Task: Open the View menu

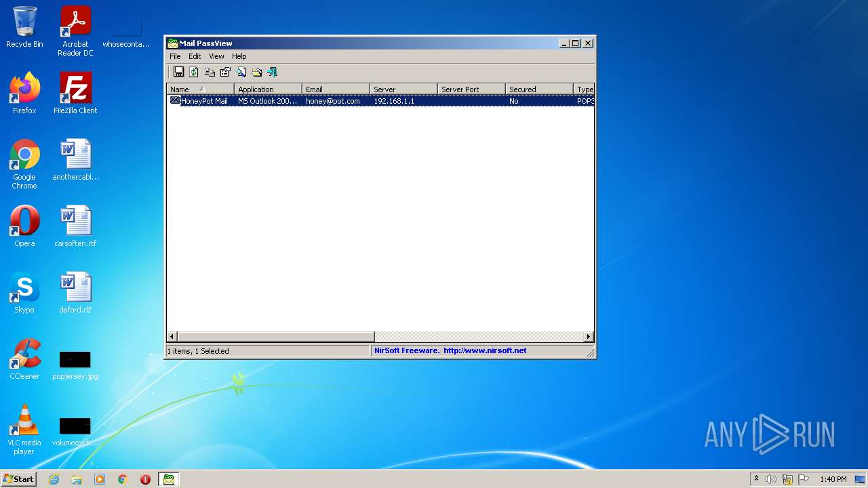Action: tap(216, 56)
